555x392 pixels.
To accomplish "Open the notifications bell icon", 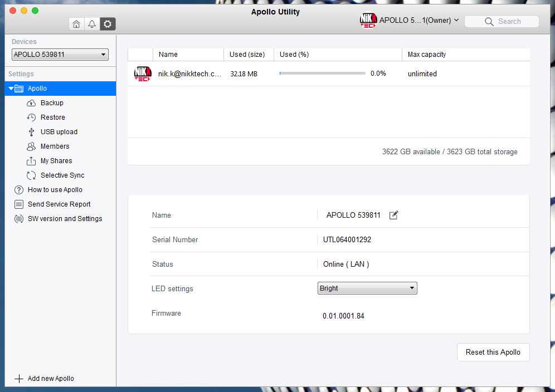I will [92, 24].
